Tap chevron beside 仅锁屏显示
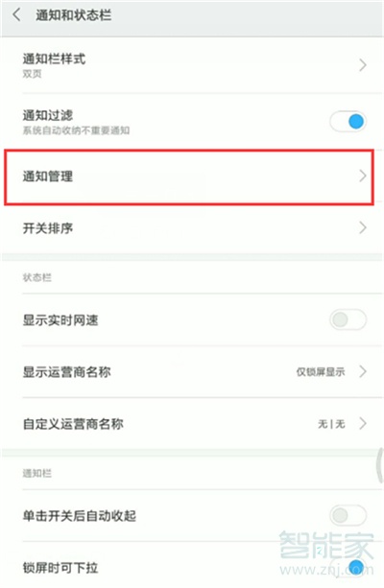Screen dimensions: 384x588 coord(363,371)
